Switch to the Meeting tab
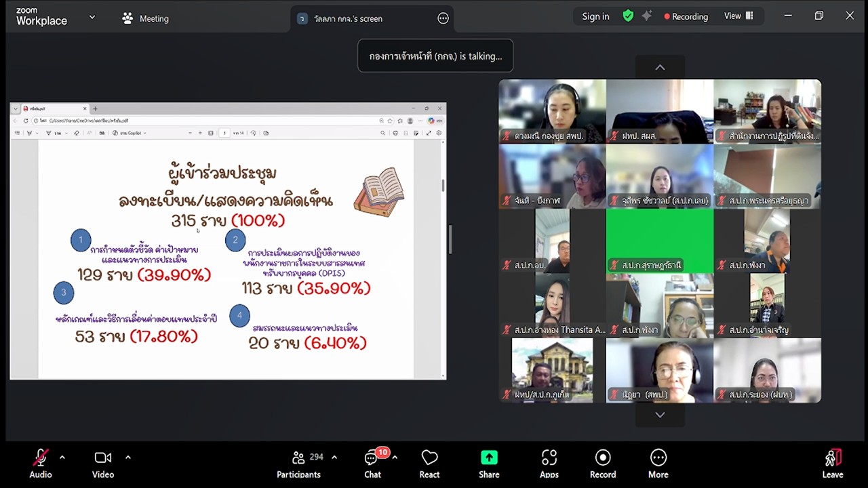 coord(145,19)
